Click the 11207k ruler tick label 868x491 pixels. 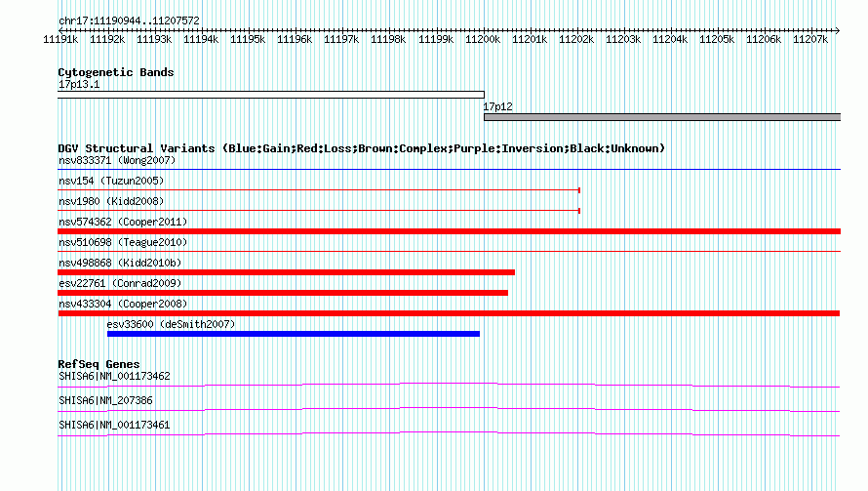810,39
